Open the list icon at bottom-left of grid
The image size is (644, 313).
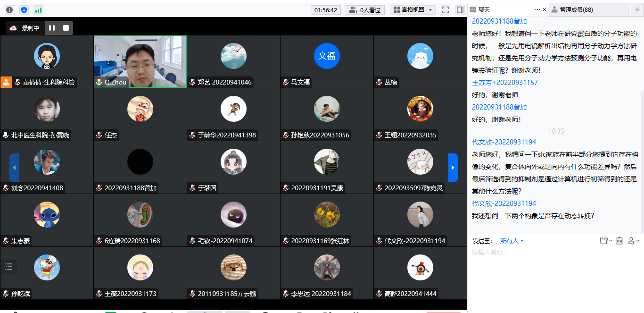(x=8, y=267)
